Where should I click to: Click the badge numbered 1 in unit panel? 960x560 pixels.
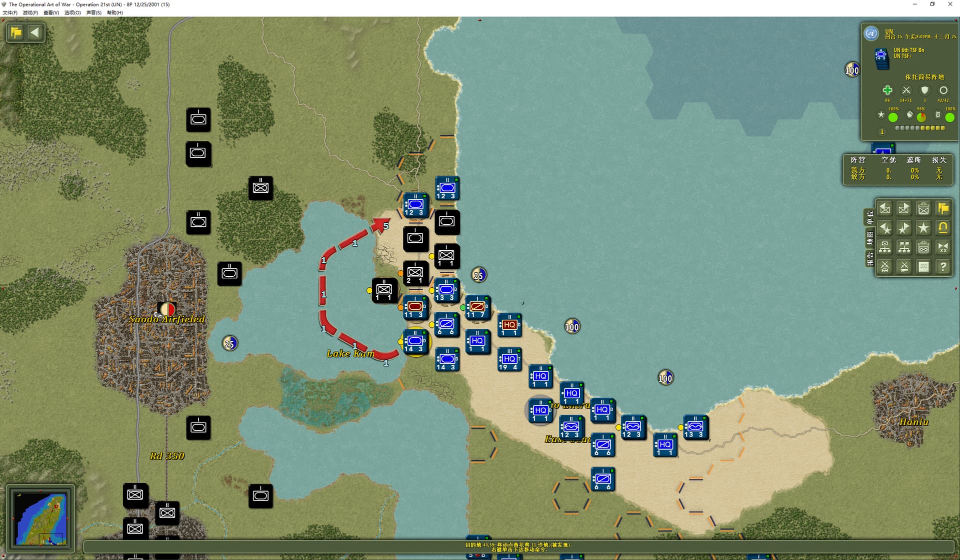pos(882,132)
